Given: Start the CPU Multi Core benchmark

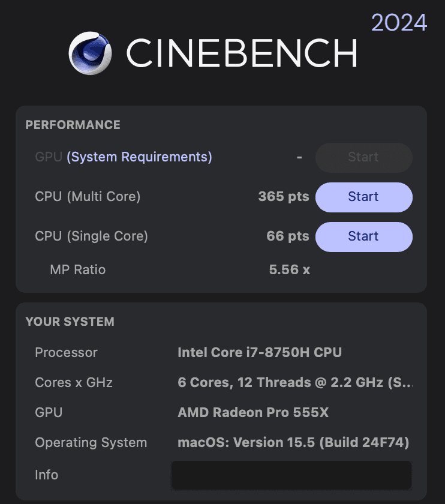Looking at the screenshot, I should (363, 197).
